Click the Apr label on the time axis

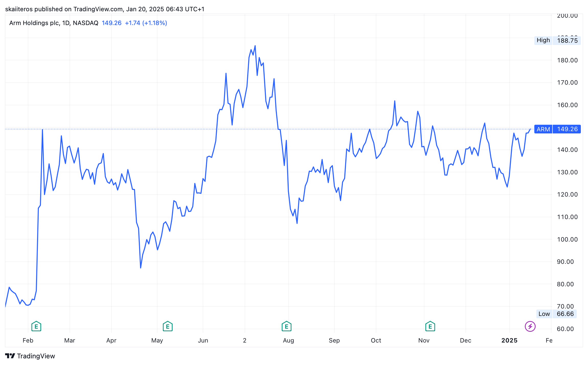(x=111, y=340)
